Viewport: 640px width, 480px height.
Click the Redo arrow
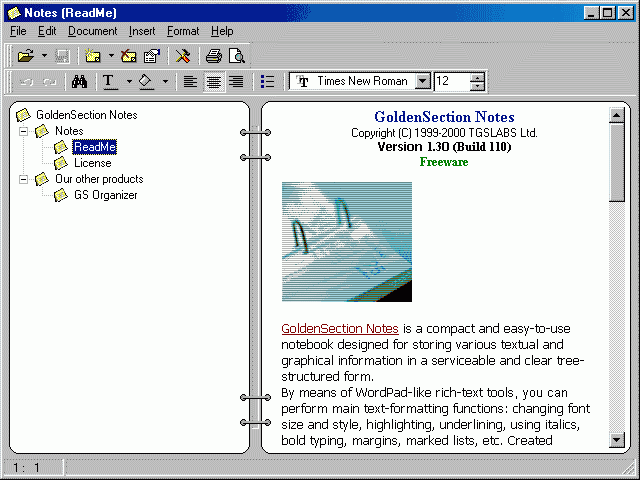(50, 82)
